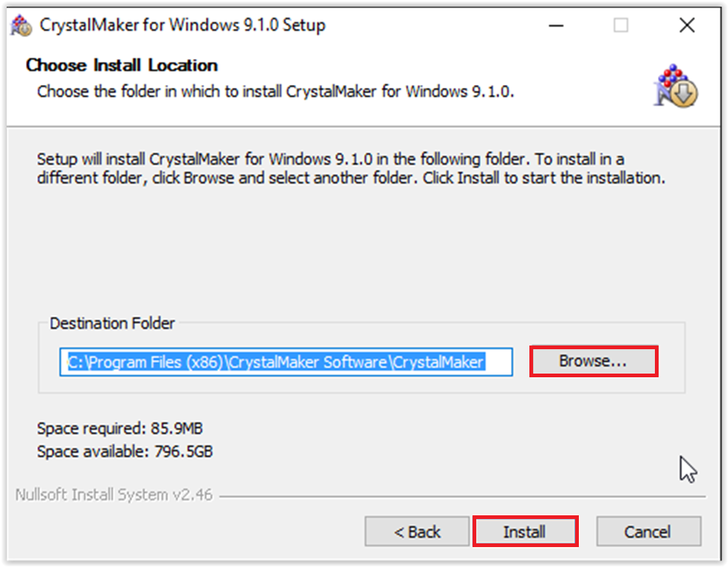Image resolution: width=728 pixels, height=567 pixels.
Task: Go back to the previous setup step
Action: coord(416,531)
